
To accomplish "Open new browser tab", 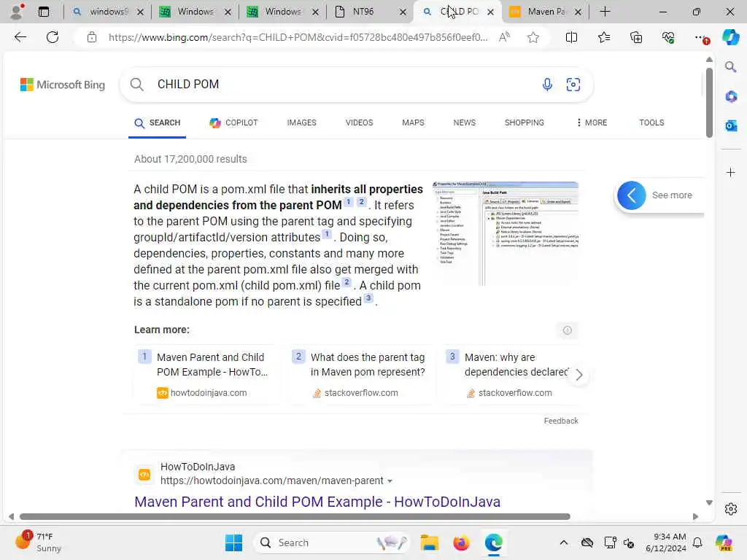I will pyautogui.click(x=605, y=12).
